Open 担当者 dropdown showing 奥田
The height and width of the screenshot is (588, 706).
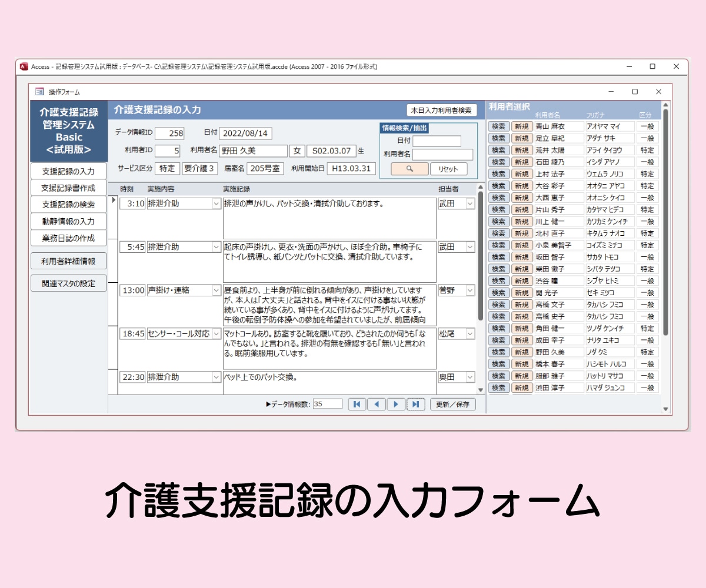coord(470,377)
